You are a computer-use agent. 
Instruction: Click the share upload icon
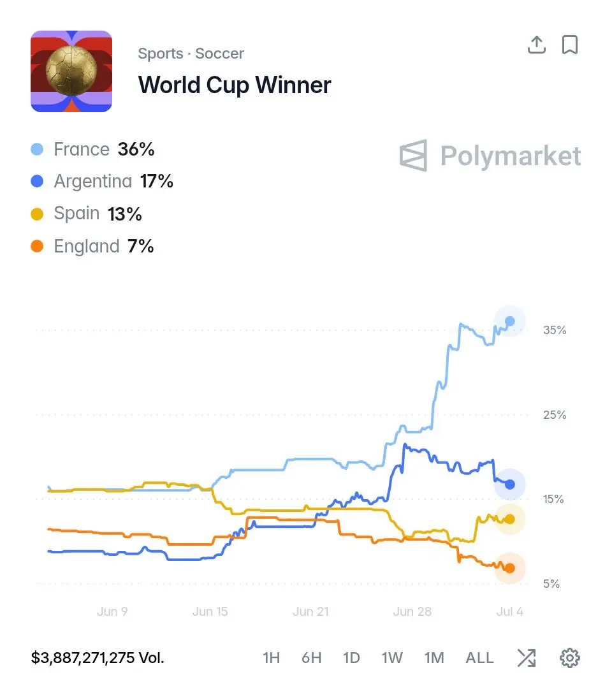click(x=537, y=45)
